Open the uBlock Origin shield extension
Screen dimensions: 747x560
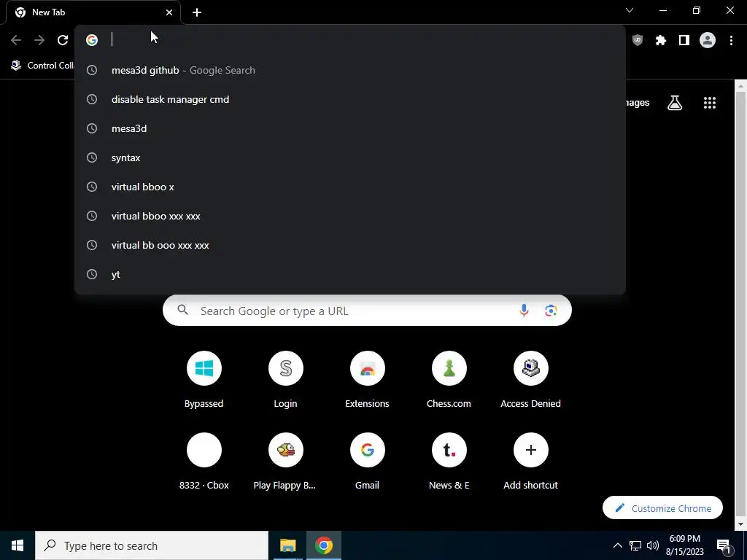(638, 41)
